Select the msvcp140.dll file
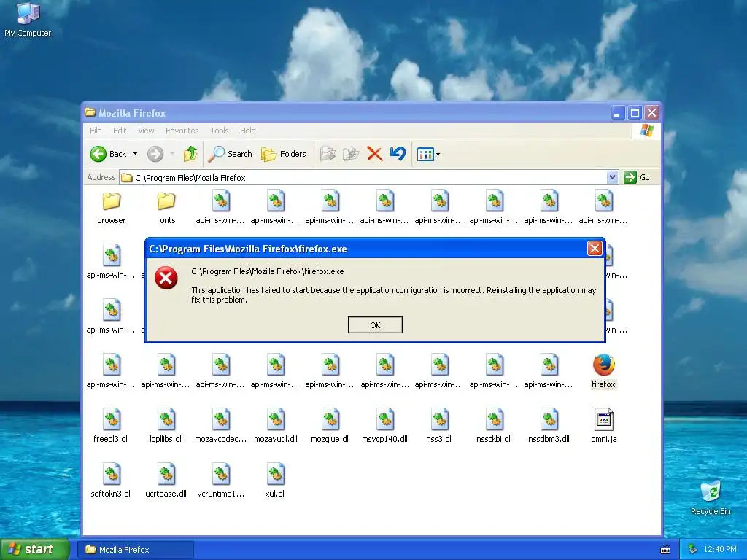The height and width of the screenshot is (560, 747). click(384, 426)
